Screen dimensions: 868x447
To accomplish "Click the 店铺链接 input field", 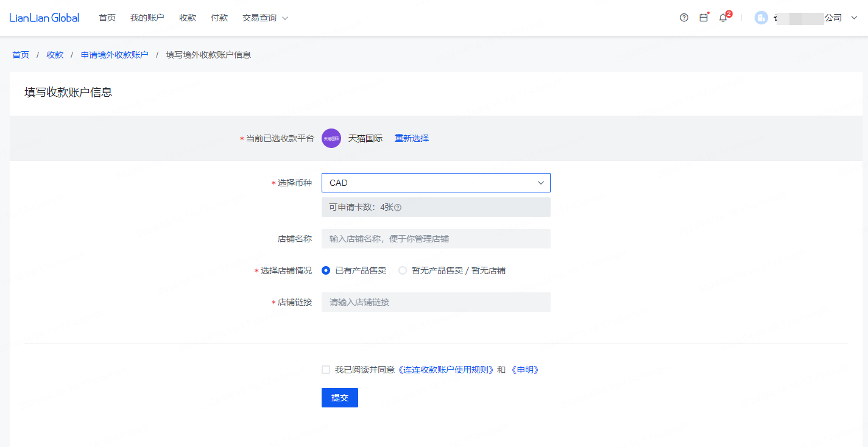I will 436,302.
